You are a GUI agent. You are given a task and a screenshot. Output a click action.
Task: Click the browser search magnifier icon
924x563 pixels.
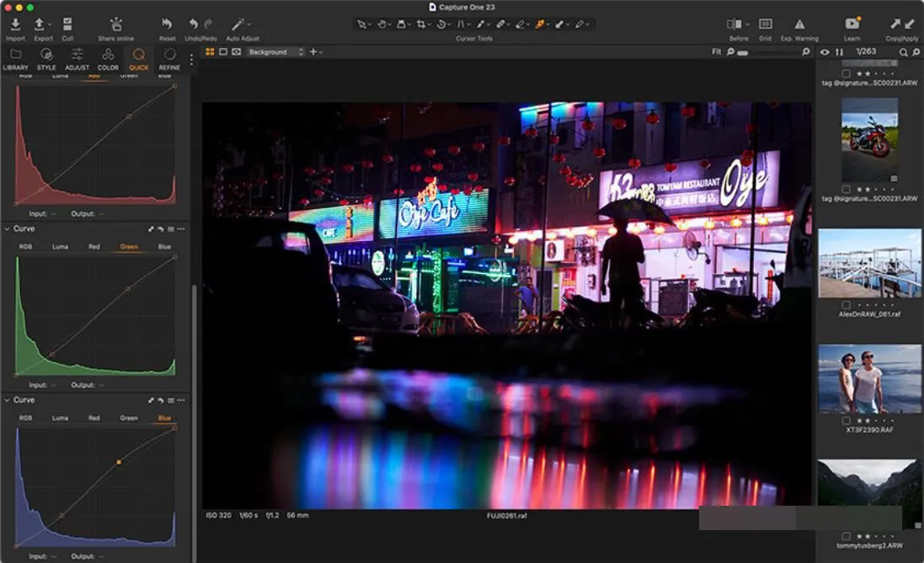pyautogui.click(x=903, y=52)
